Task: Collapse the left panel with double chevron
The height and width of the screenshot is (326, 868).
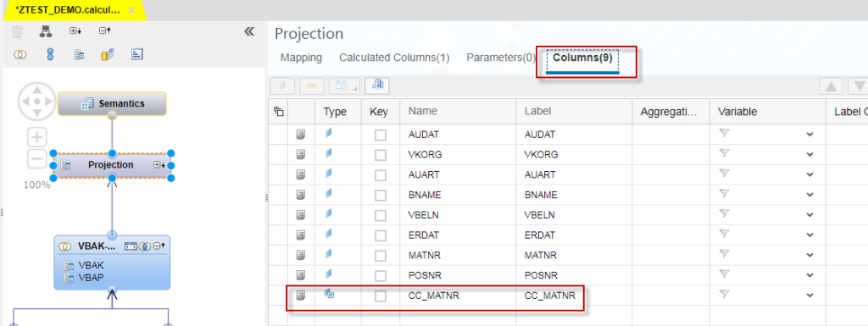Action: point(249,31)
